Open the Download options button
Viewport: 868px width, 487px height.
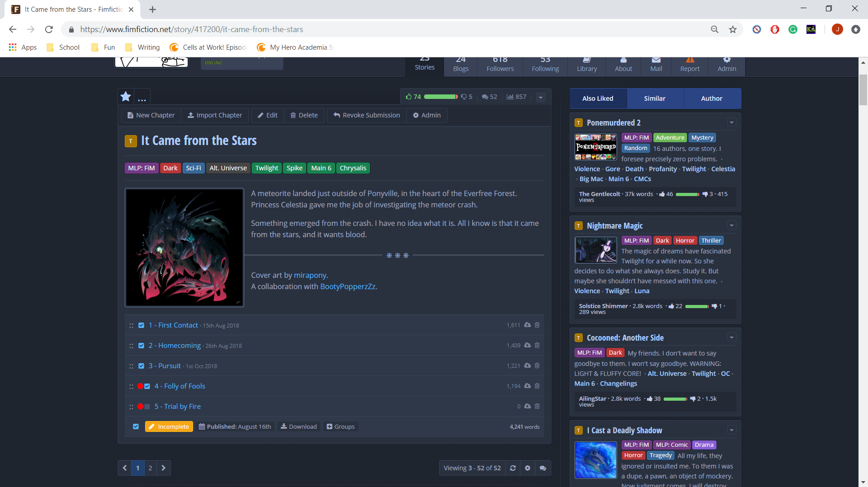click(298, 426)
